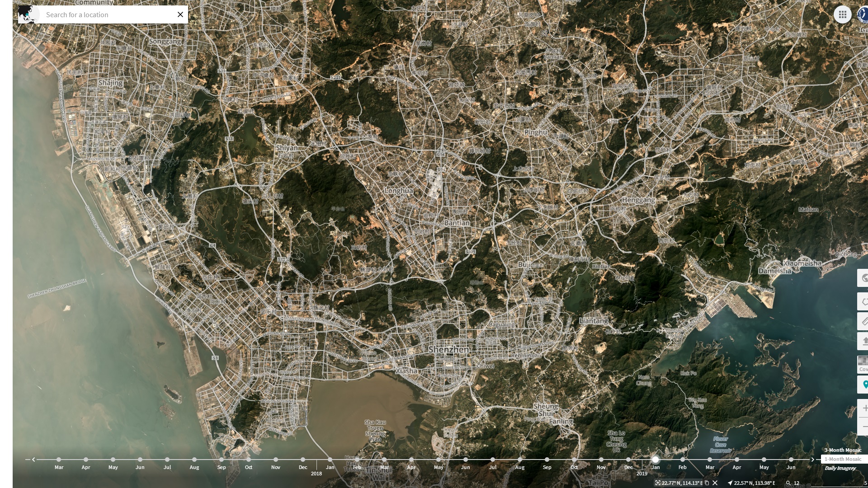Select the 3-Month Mosaic option
Image resolution: width=868 pixels, height=488 pixels.
842,450
